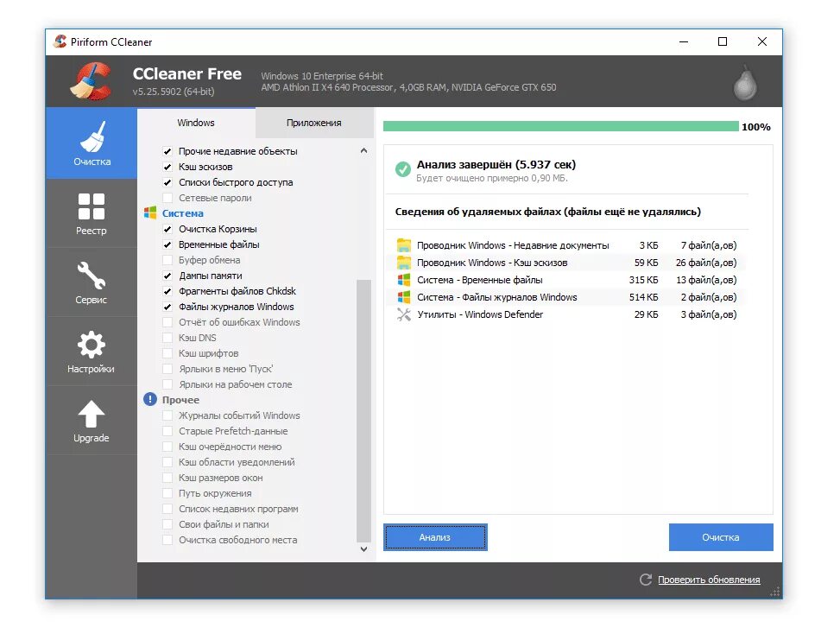Enable Старые Prefetch-данные

(167, 431)
